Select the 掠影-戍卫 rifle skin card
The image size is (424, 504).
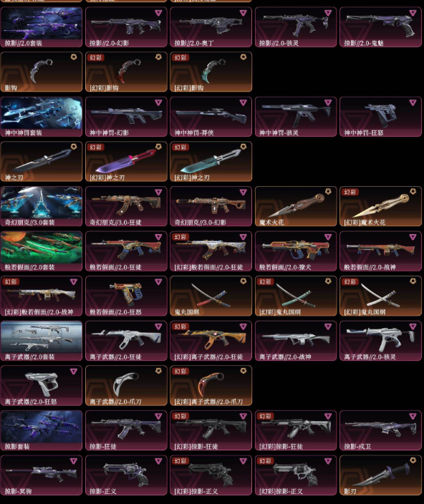pyautogui.click(x=380, y=431)
